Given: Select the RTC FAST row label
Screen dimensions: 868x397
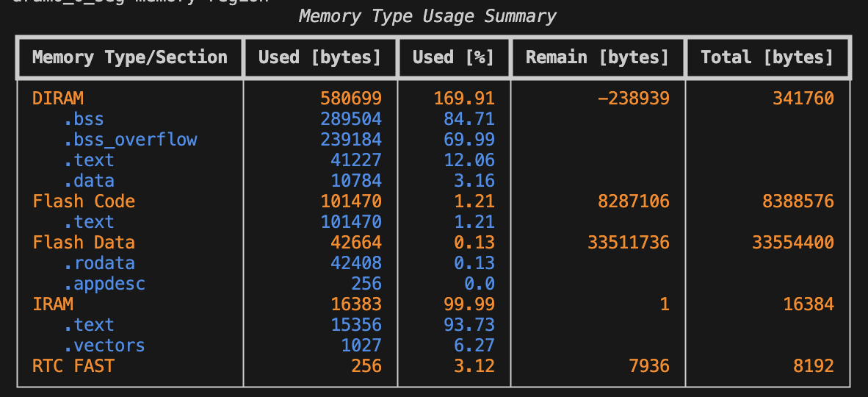Looking at the screenshot, I should pyautogui.click(x=73, y=366).
